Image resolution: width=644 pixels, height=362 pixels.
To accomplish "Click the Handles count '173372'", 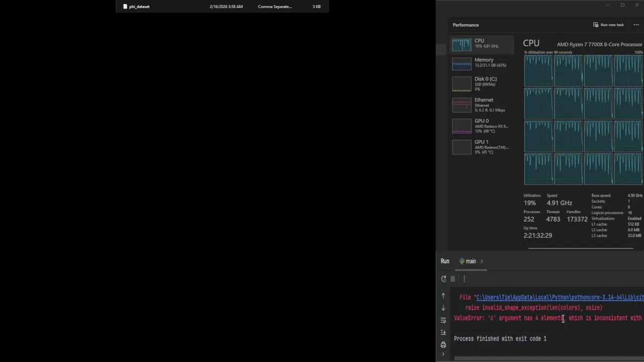I will (x=577, y=219).
